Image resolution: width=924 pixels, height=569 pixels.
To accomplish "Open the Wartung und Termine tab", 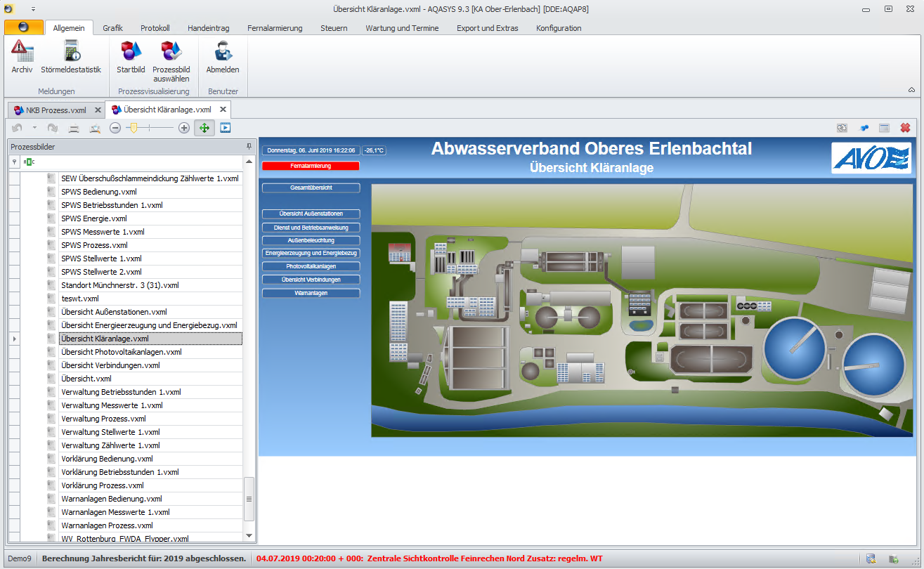I will (x=402, y=28).
